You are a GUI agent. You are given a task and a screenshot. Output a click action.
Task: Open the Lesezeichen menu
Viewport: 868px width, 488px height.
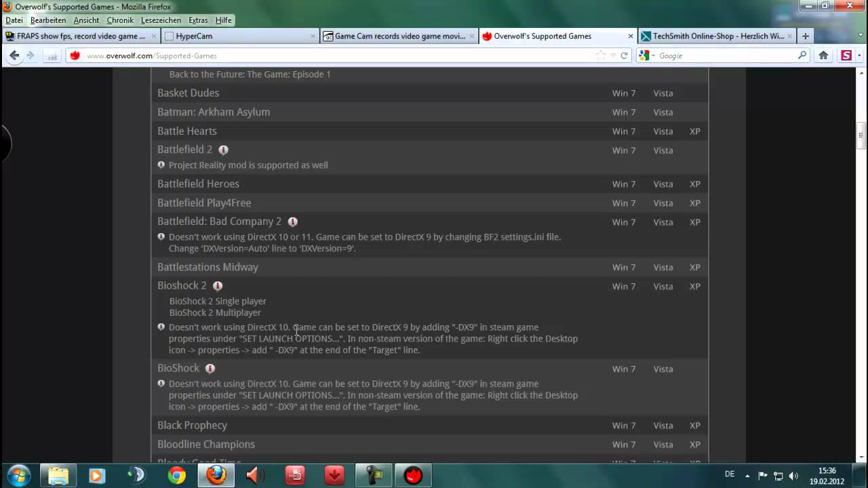161,20
